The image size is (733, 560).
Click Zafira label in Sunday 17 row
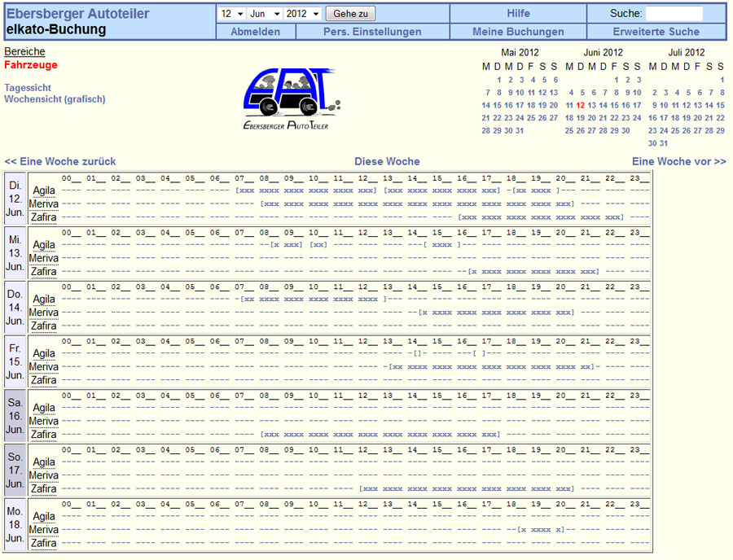coord(44,488)
